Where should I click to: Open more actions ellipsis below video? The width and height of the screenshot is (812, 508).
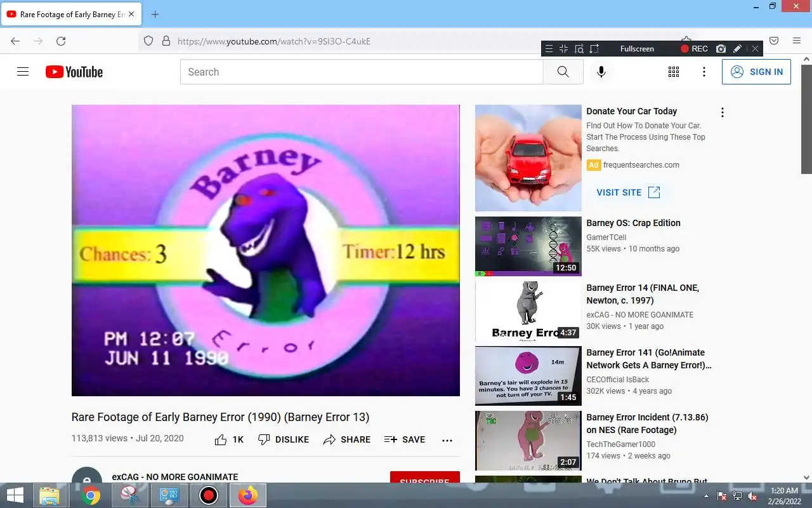pos(447,440)
